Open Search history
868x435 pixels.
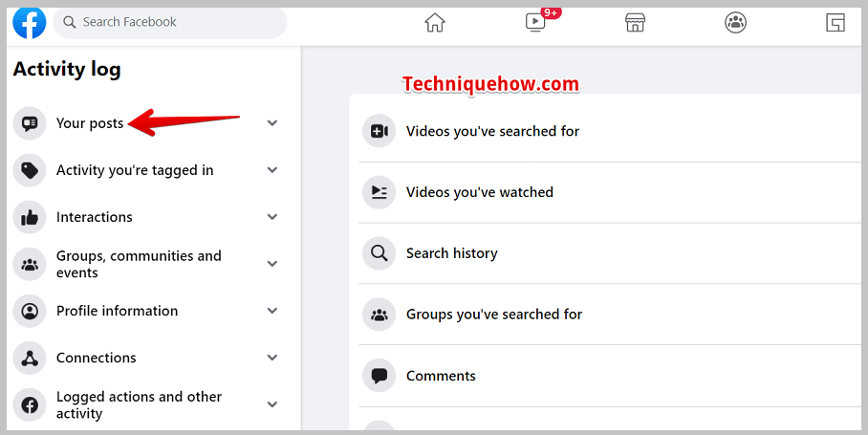(x=452, y=253)
